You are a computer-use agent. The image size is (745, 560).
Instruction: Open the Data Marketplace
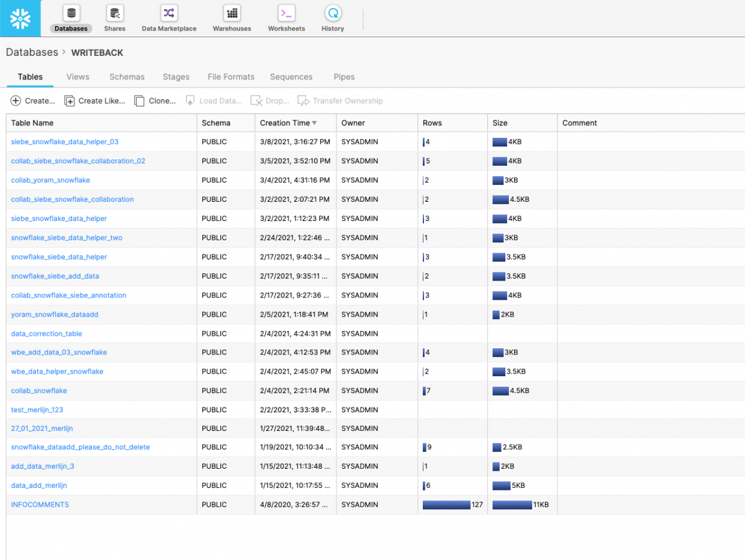(x=168, y=18)
